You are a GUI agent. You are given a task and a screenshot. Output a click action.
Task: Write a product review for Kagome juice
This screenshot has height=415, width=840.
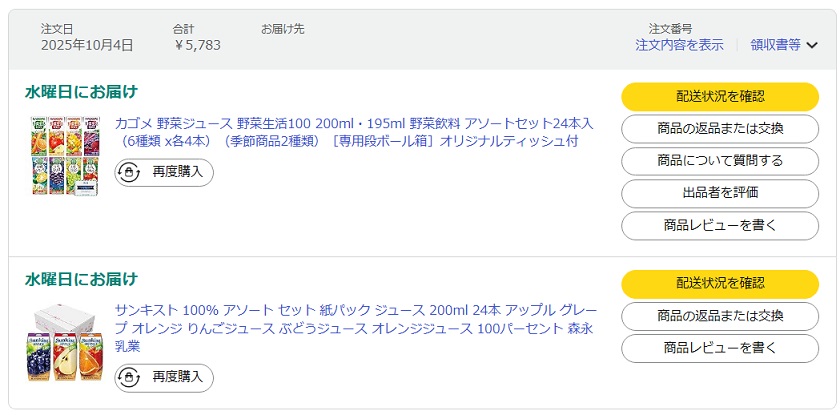click(720, 225)
